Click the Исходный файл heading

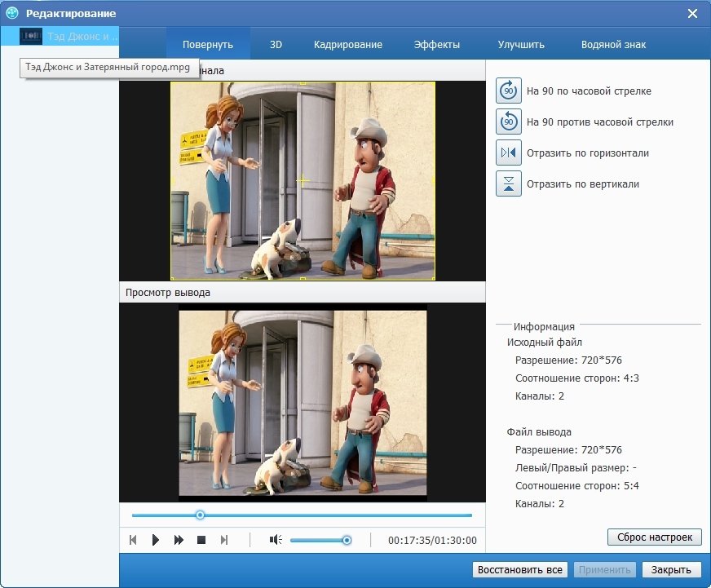pos(544,343)
